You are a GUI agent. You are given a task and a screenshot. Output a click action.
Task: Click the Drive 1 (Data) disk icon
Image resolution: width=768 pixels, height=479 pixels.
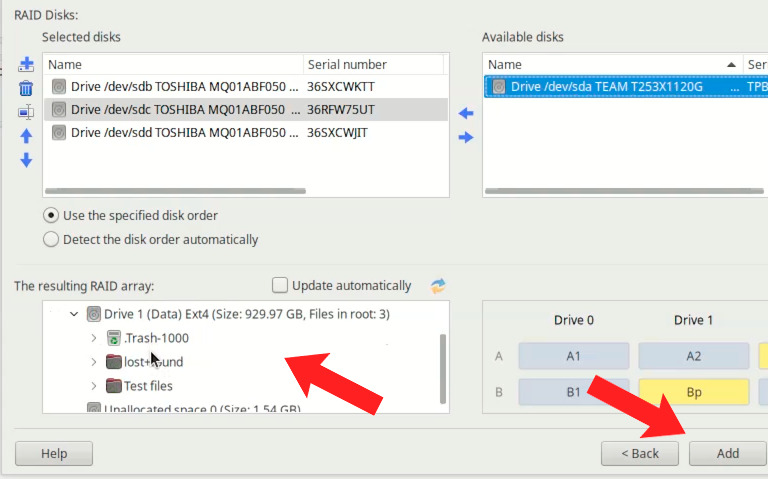[x=94, y=314]
